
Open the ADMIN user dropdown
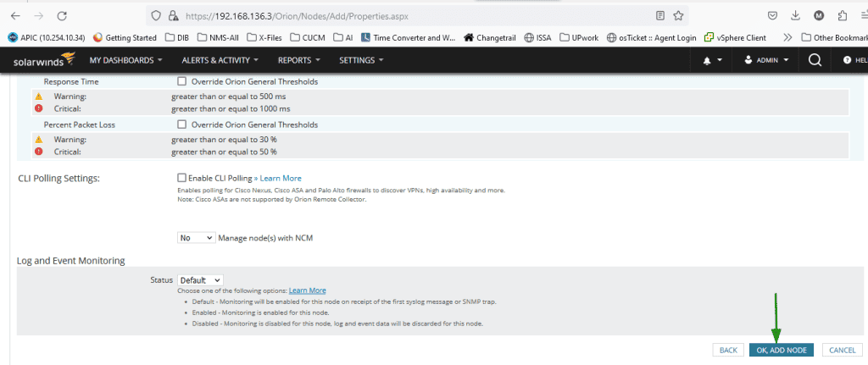(x=766, y=60)
